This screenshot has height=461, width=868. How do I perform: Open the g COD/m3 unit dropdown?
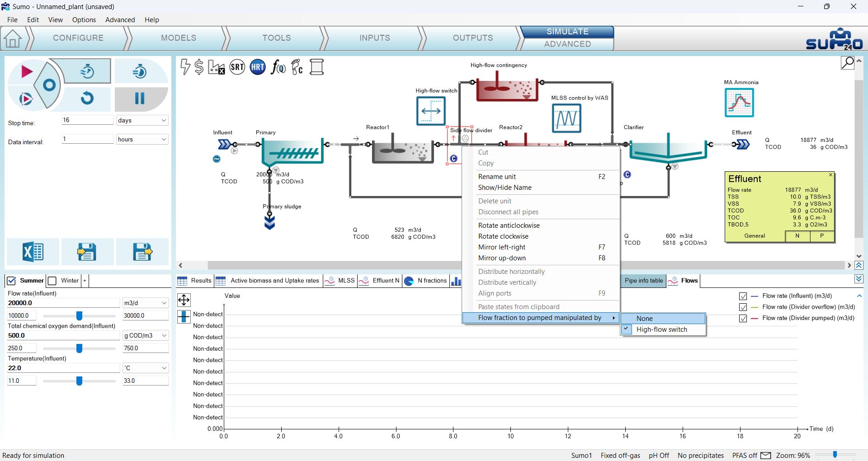(x=146, y=335)
